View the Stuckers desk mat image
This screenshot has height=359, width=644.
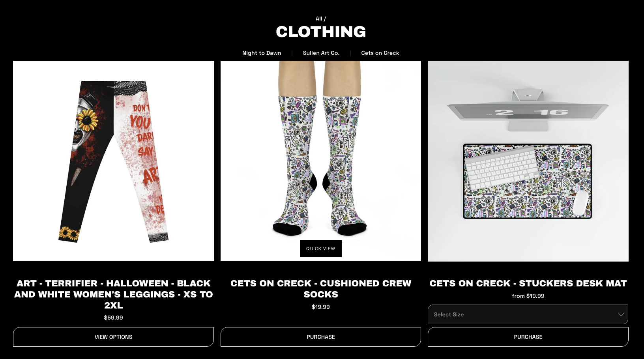[528, 161]
